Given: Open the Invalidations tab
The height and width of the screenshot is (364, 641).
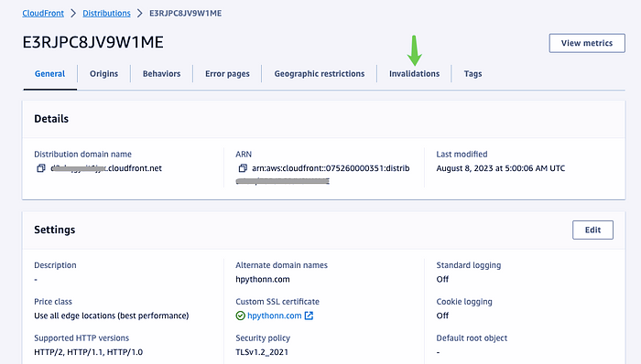Looking at the screenshot, I should pyautogui.click(x=414, y=74).
